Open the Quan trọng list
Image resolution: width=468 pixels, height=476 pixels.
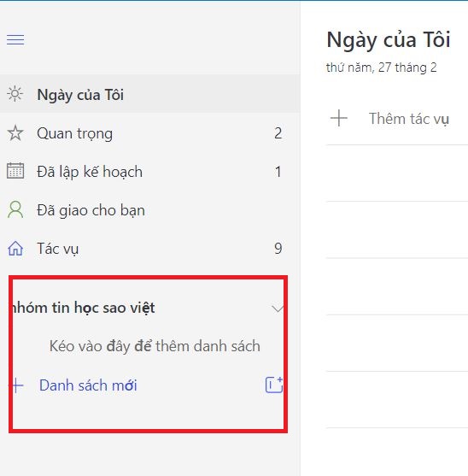pyautogui.click(x=150, y=133)
